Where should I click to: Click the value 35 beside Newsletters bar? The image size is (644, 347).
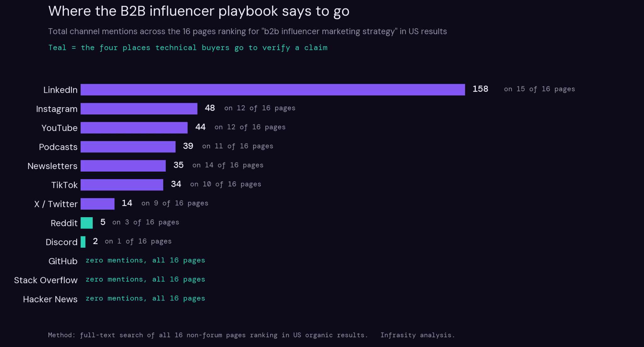tap(178, 165)
